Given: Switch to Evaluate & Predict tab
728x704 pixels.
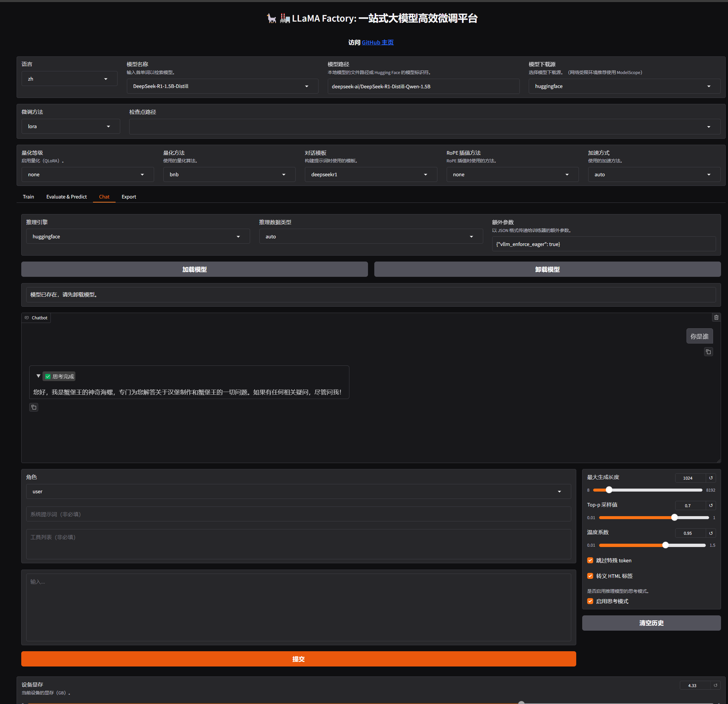Looking at the screenshot, I should [66, 197].
